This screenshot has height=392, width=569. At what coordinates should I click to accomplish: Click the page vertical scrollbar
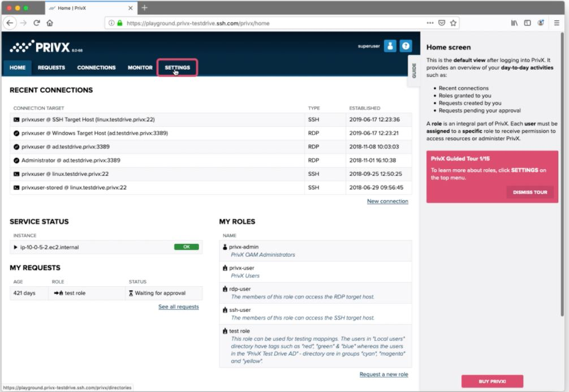[x=562, y=174]
